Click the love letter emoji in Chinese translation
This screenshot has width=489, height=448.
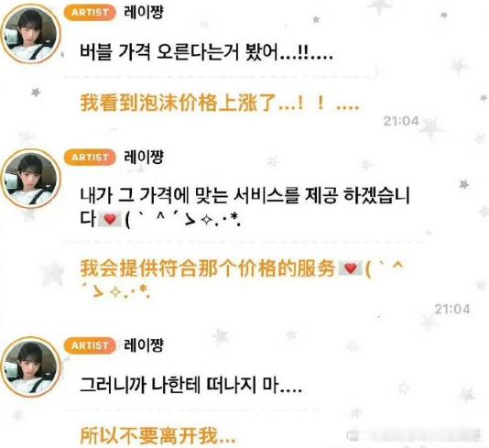coord(351,268)
